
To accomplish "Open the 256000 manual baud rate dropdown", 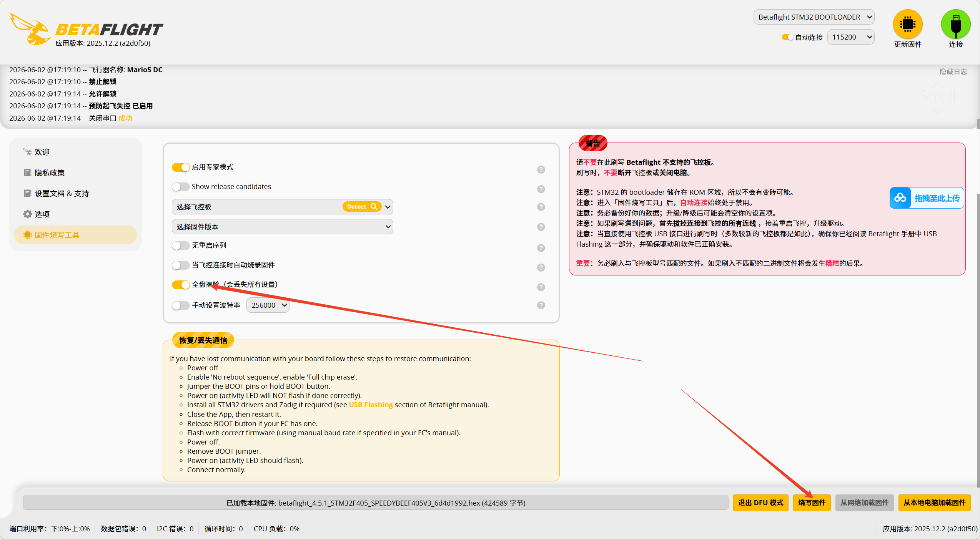I will tap(268, 305).
